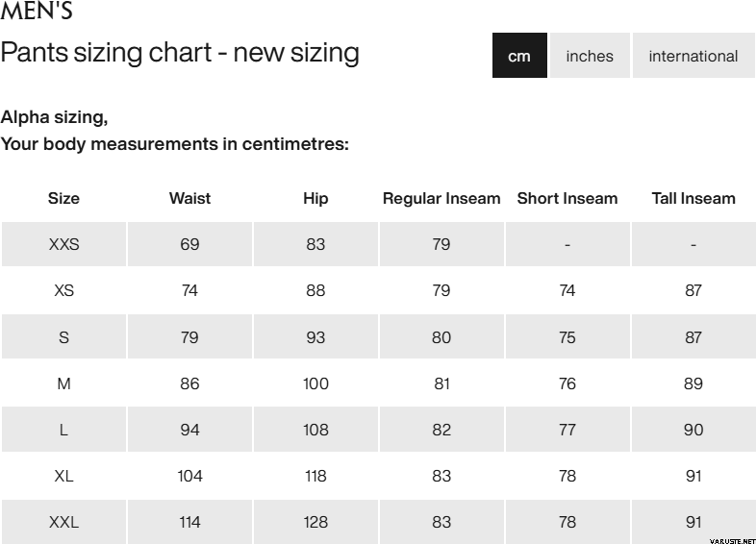
Task: Click the Tall Inseam column header
Action: tap(693, 199)
